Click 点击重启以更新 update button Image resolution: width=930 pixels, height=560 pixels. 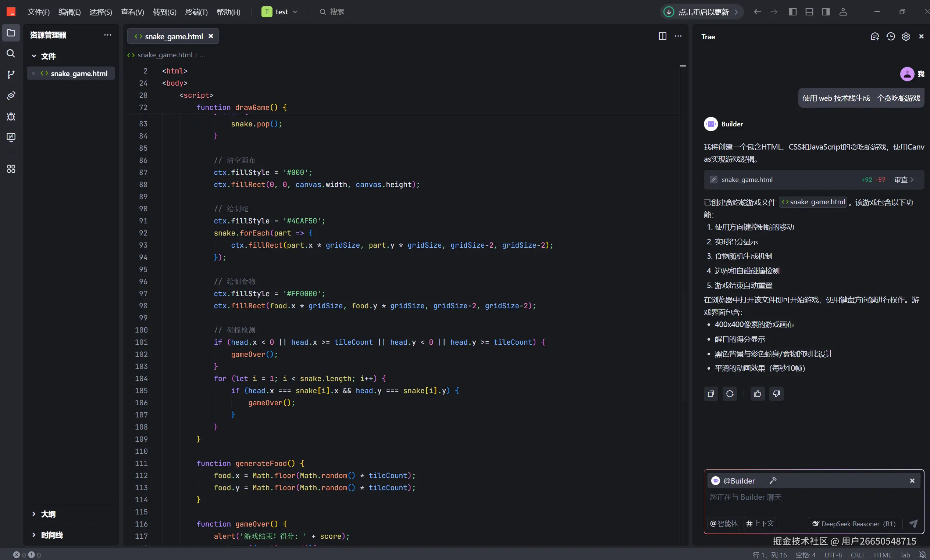click(x=703, y=12)
